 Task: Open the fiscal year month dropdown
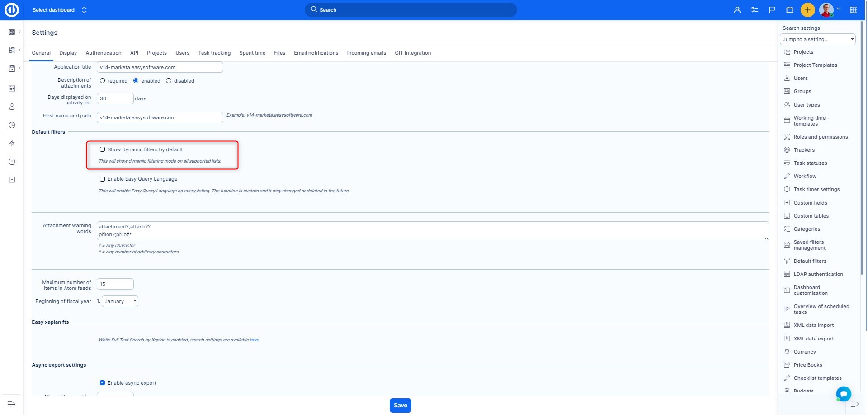click(x=120, y=301)
